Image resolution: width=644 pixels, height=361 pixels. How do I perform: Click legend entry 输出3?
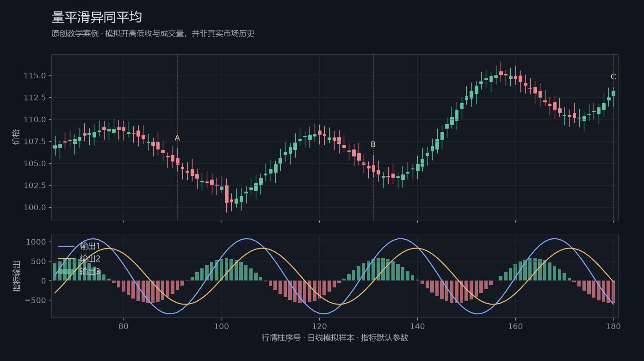90,272
